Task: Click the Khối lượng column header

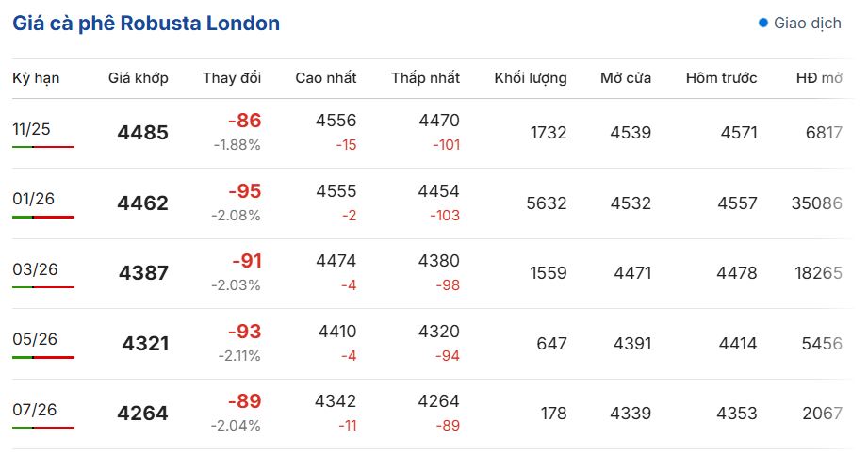Action: [531, 78]
